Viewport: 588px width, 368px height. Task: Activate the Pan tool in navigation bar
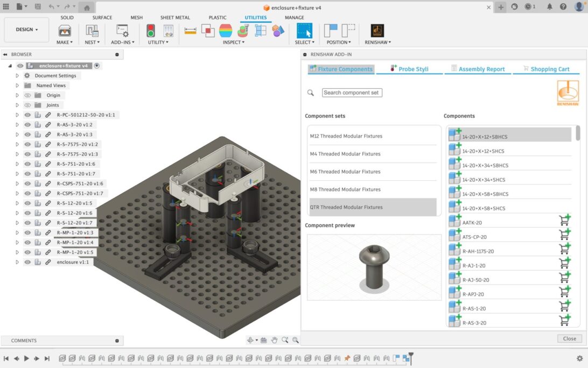point(274,339)
